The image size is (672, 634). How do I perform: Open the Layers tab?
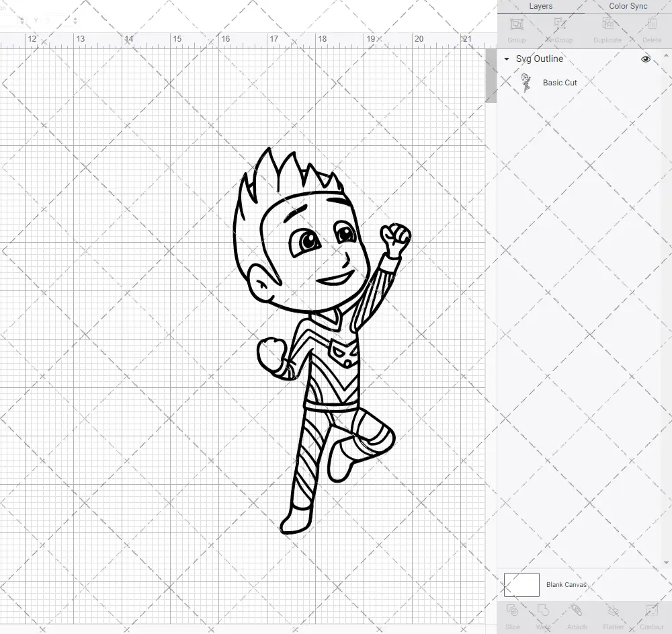point(540,6)
